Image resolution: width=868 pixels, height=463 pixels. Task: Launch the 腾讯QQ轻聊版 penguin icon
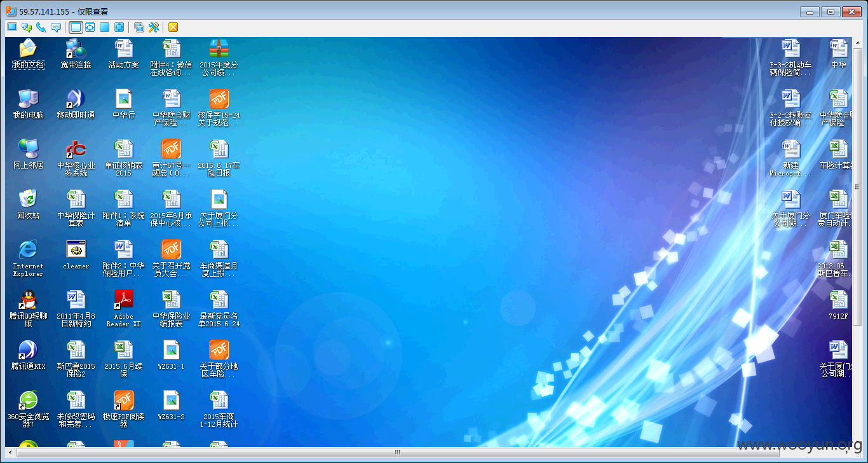click(x=28, y=308)
